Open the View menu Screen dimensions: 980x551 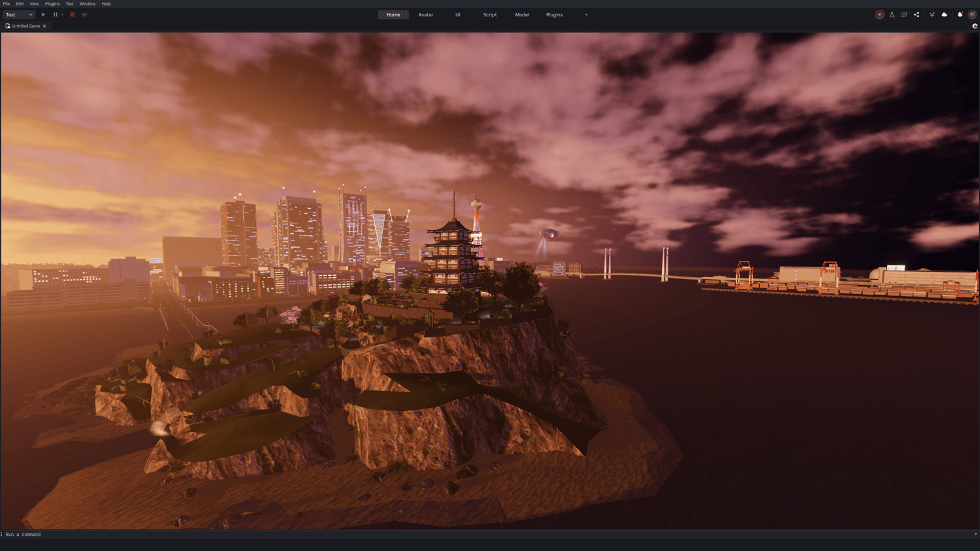tap(34, 4)
